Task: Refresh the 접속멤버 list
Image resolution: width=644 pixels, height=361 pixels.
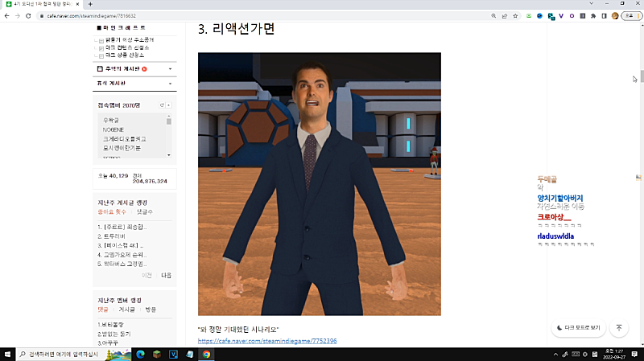Action: 162,105
